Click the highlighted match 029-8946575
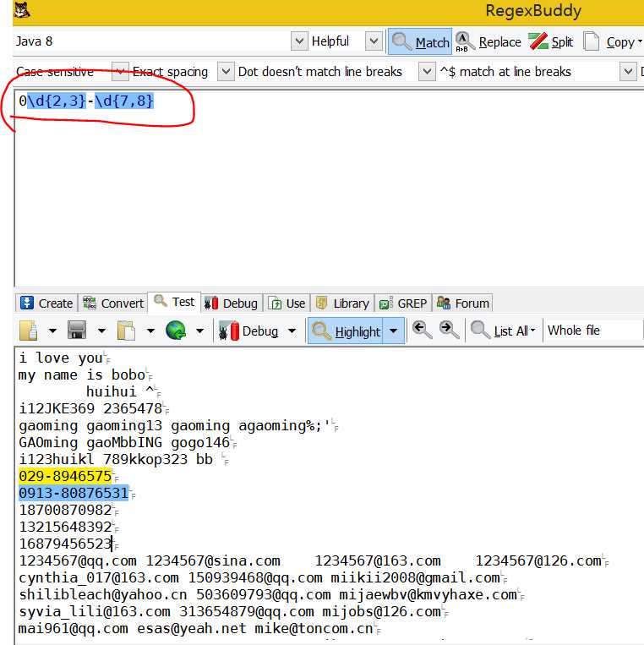Image resolution: width=644 pixels, height=645 pixels. click(x=65, y=476)
